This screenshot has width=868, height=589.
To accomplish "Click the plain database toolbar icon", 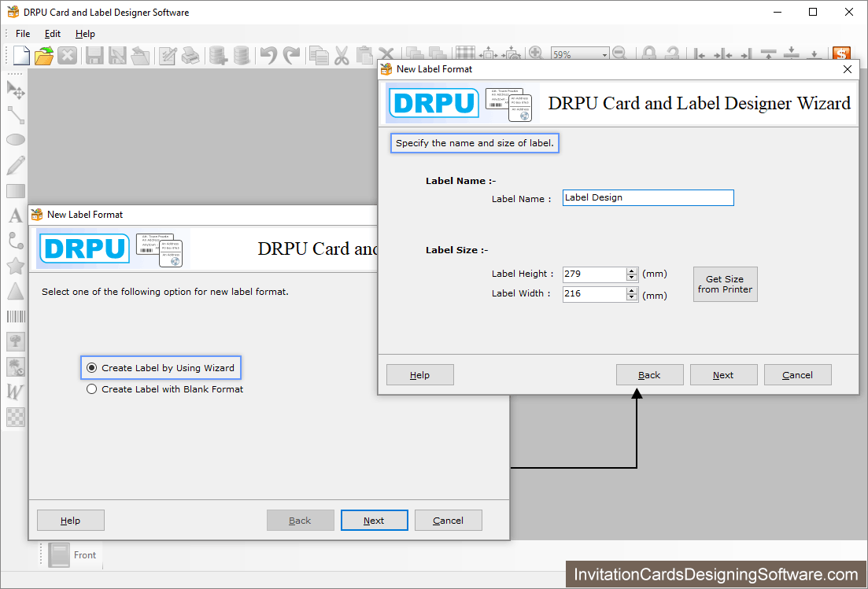I will coord(242,55).
